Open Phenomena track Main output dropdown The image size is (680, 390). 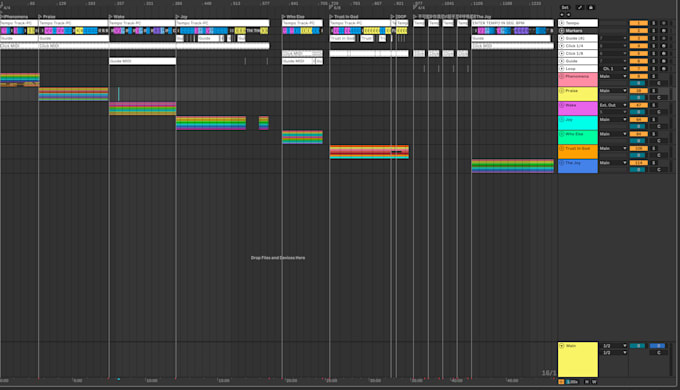click(x=613, y=76)
